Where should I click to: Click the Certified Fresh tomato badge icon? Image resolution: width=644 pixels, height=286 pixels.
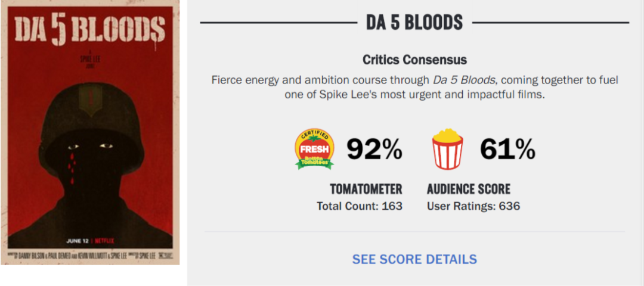tap(314, 150)
